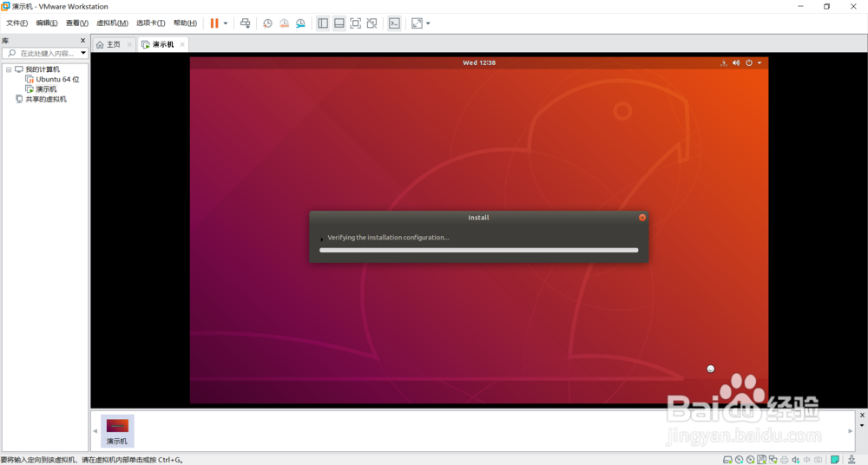Screen dimensions: 868x465
Task: Click the CD/DVD status icon with green dot
Action: coord(750,460)
